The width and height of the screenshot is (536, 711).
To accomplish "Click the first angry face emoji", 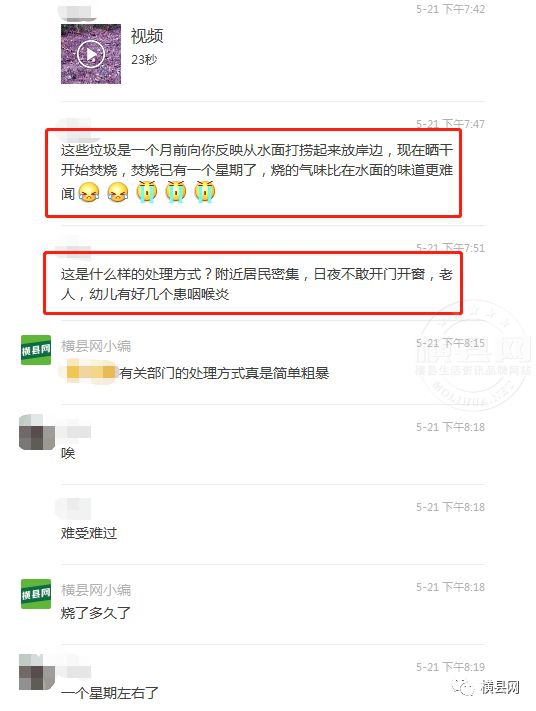I will (89, 192).
